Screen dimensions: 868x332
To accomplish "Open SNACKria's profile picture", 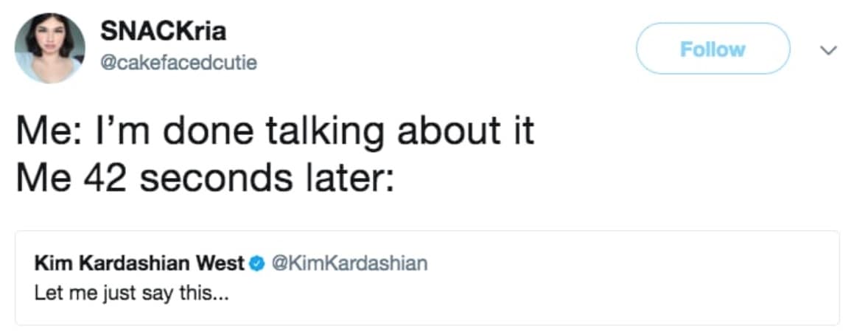I will [x=49, y=48].
